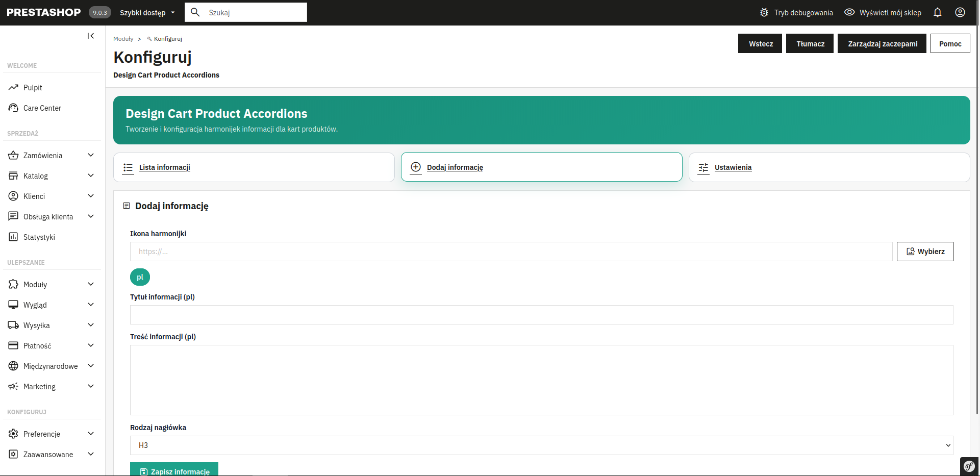Expand the Moduły submenu chevron
The height and width of the screenshot is (476, 980).
(x=91, y=284)
